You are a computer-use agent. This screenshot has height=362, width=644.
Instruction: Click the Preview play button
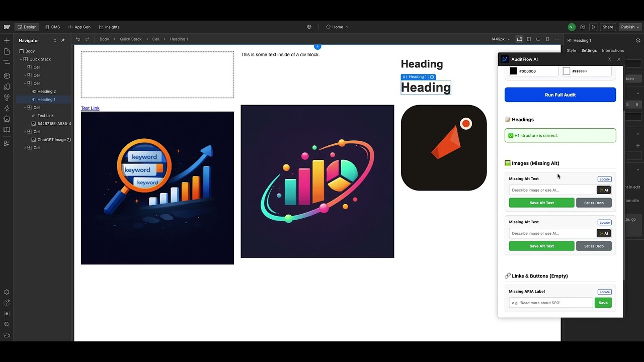593,27
